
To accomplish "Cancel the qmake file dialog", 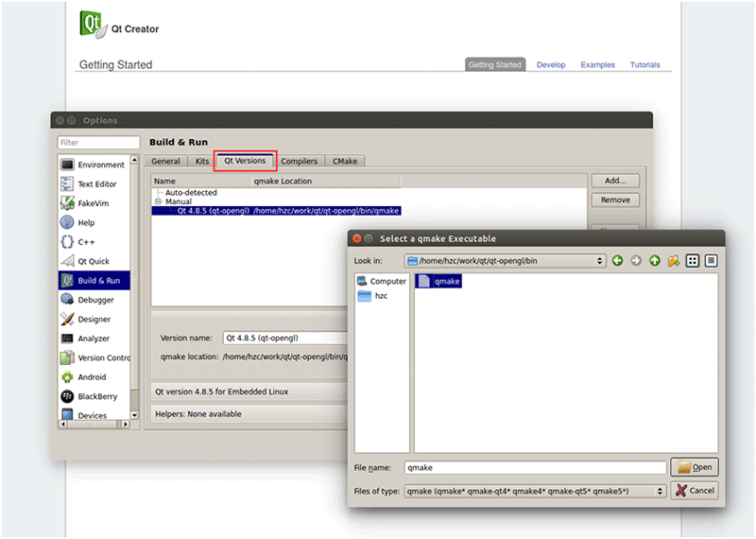I will tap(695, 490).
